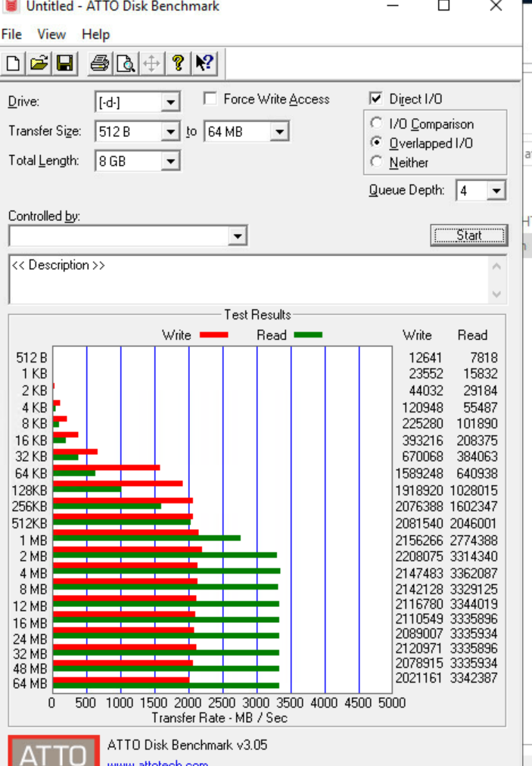Image resolution: width=532 pixels, height=766 pixels.
Task: Click the 4 MB green read bar
Action: (166, 571)
